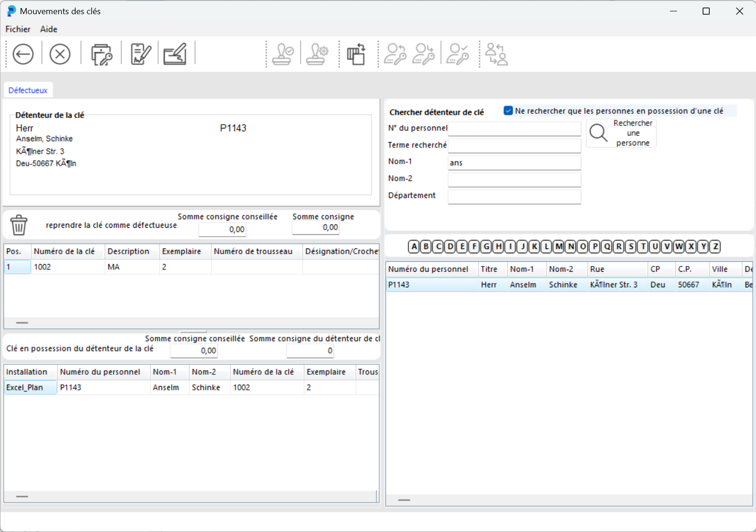Open the Fichier menu
756x532 pixels.
click(18, 29)
